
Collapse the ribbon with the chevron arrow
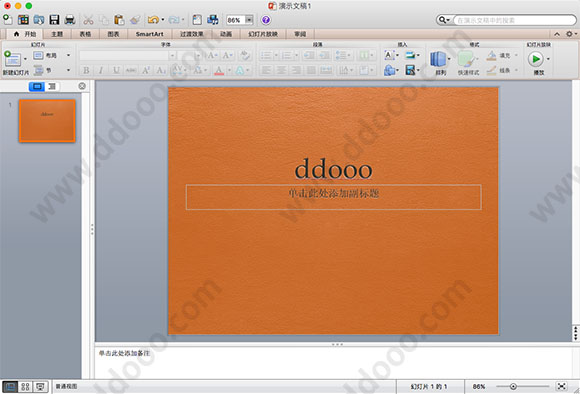pyautogui.click(x=557, y=34)
